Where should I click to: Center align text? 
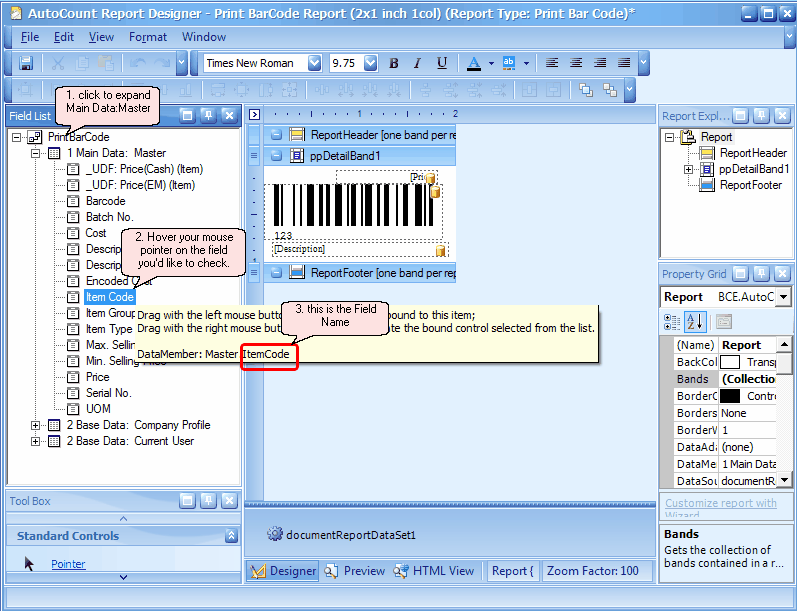[x=576, y=63]
